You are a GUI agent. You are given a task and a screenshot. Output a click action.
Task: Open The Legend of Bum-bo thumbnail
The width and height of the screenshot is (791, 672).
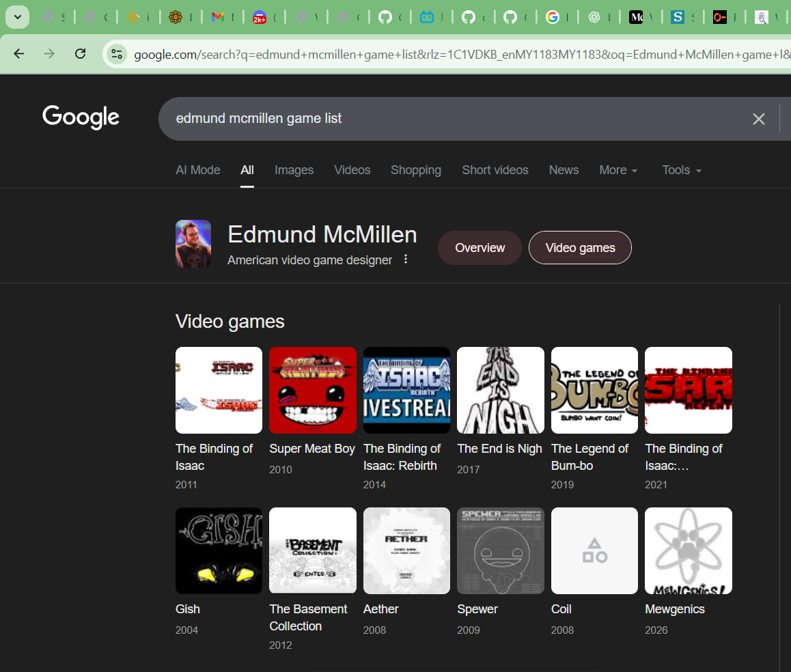click(594, 390)
